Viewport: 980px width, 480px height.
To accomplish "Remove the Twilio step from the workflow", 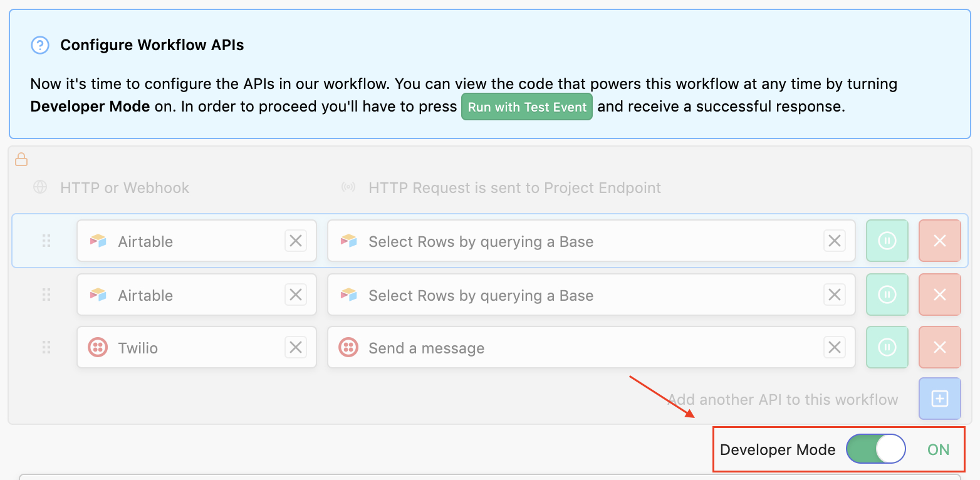I will (x=939, y=347).
